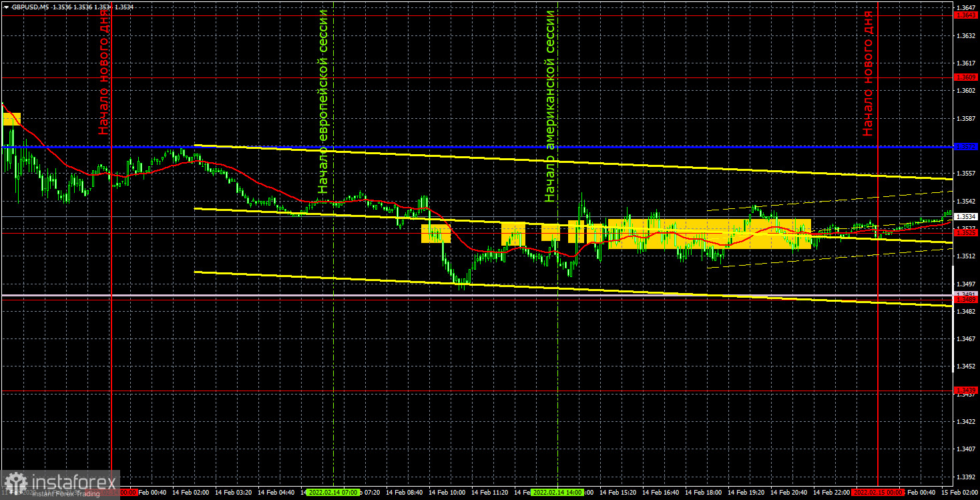Select the 1.3512 axis price label
Screen dimensions: 980x500
965,256
